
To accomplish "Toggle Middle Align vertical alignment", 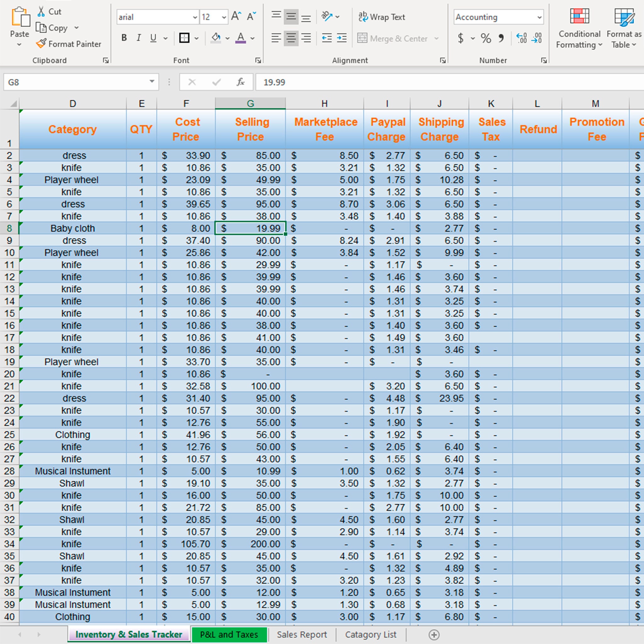I will point(291,16).
